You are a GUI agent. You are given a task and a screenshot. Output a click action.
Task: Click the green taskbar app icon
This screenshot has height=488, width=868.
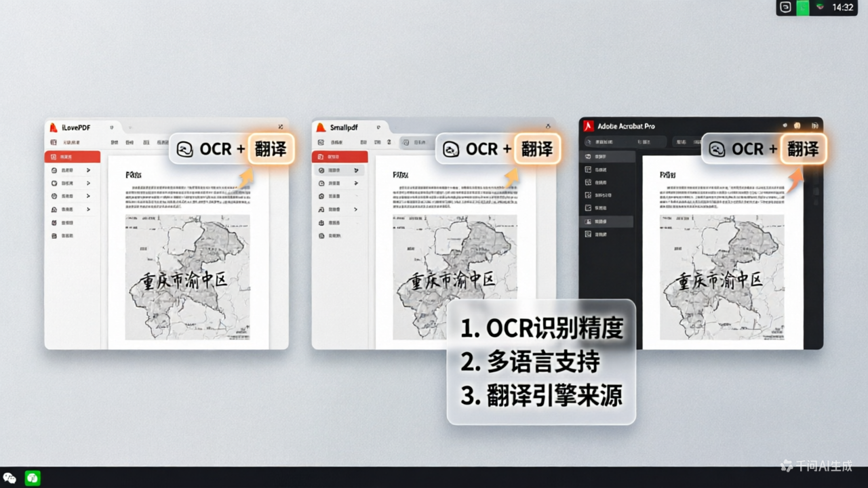(33, 478)
